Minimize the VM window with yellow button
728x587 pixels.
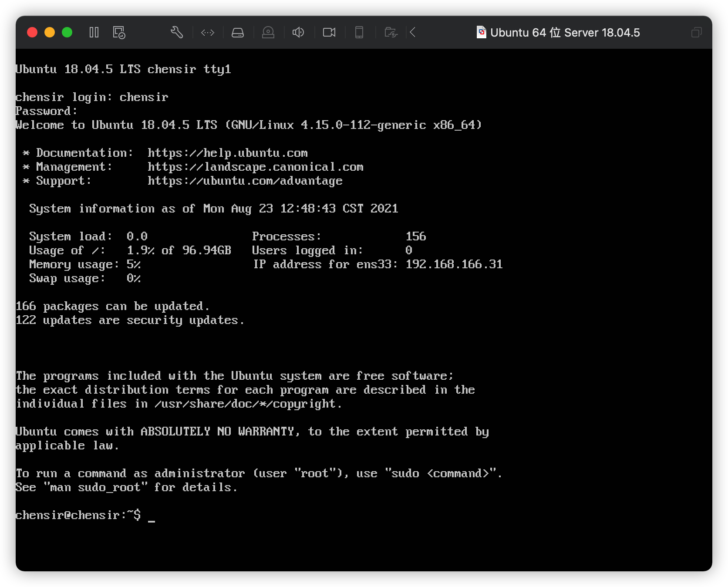50,32
